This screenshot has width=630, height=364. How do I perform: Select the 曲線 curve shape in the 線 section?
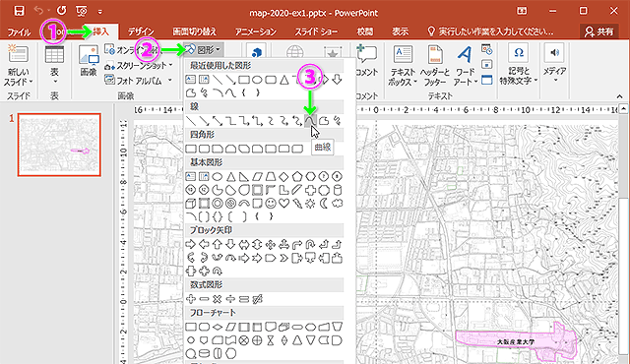point(310,120)
